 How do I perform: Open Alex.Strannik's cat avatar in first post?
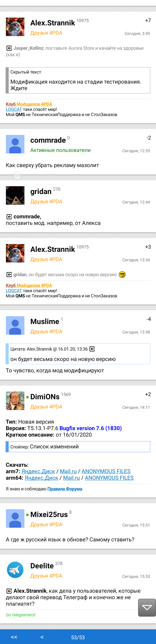15,27
